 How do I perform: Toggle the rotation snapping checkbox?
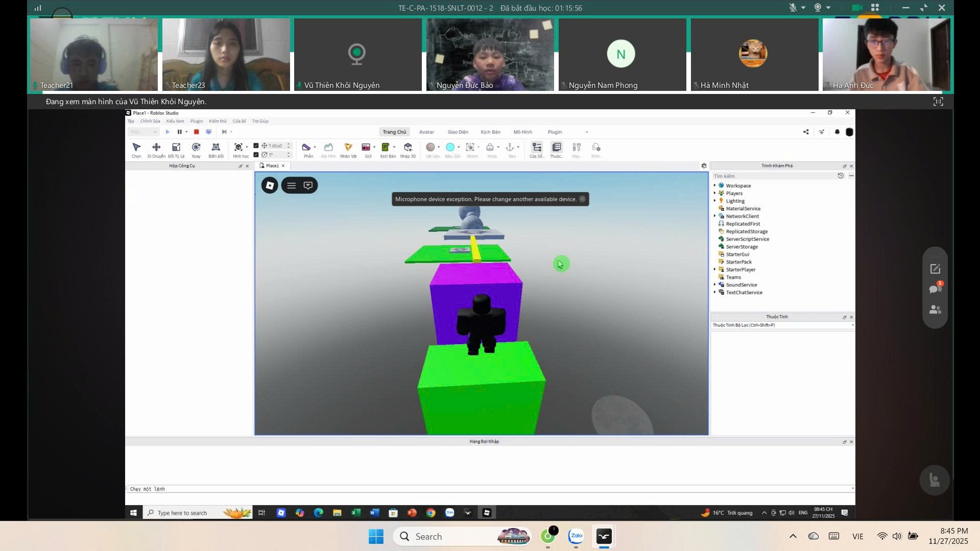(x=256, y=155)
